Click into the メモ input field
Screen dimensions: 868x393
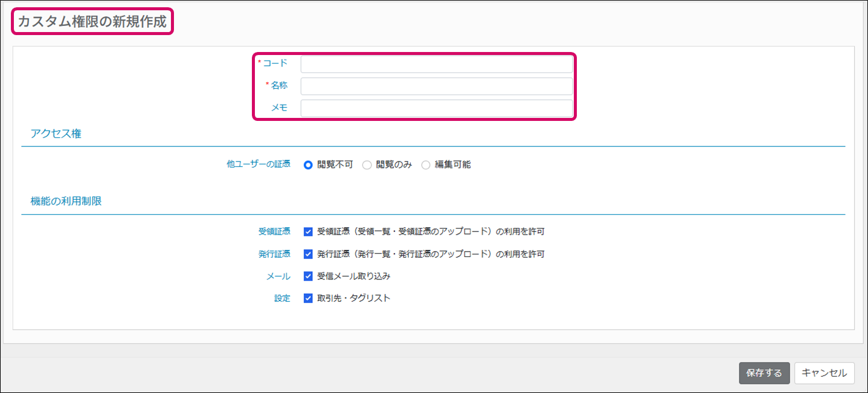(x=436, y=108)
